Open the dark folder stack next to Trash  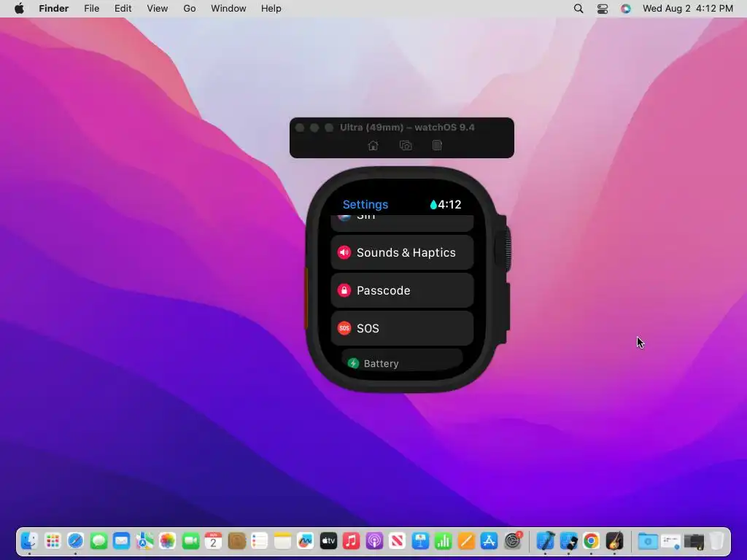tap(694, 541)
